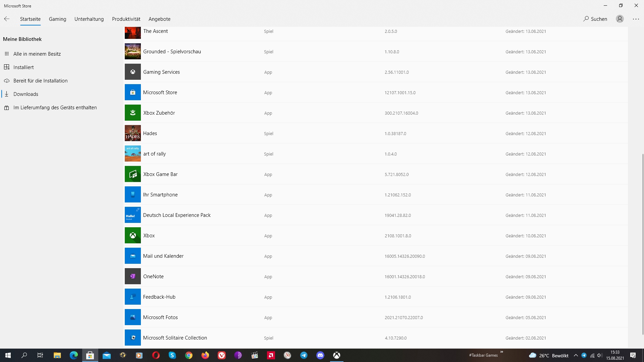Click the back arrow button
Image resolution: width=644 pixels, height=362 pixels.
coord(7,19)
